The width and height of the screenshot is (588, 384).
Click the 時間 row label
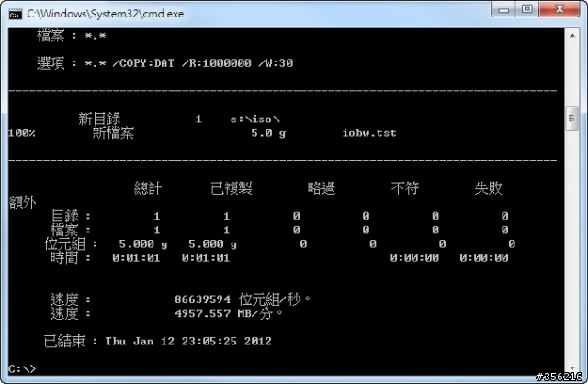pos(64,258)
